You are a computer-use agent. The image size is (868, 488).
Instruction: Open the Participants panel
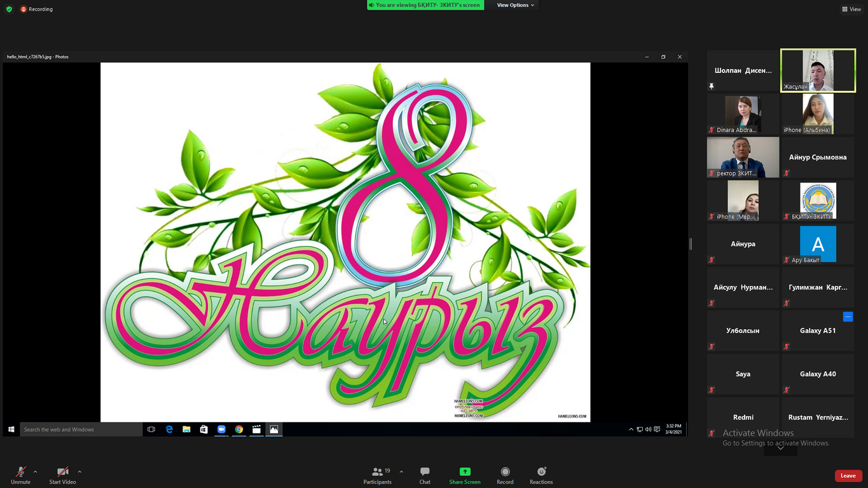[x=378, y=475]
